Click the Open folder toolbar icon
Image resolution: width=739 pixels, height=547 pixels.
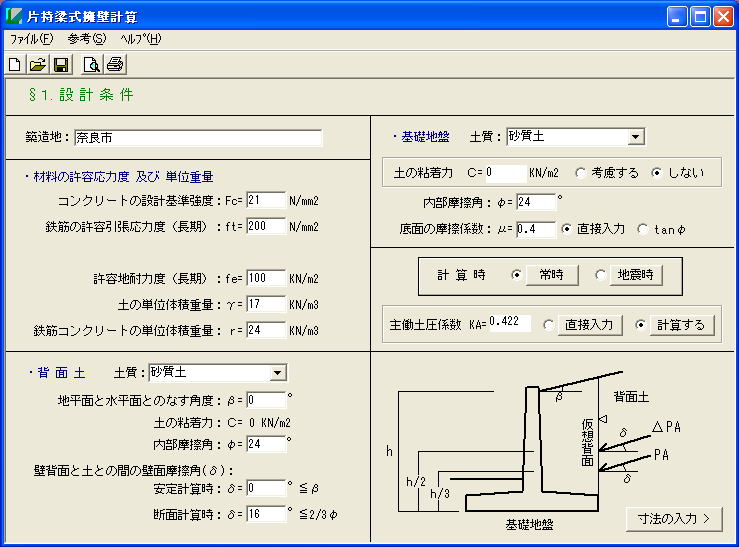(x=38, y=66)
